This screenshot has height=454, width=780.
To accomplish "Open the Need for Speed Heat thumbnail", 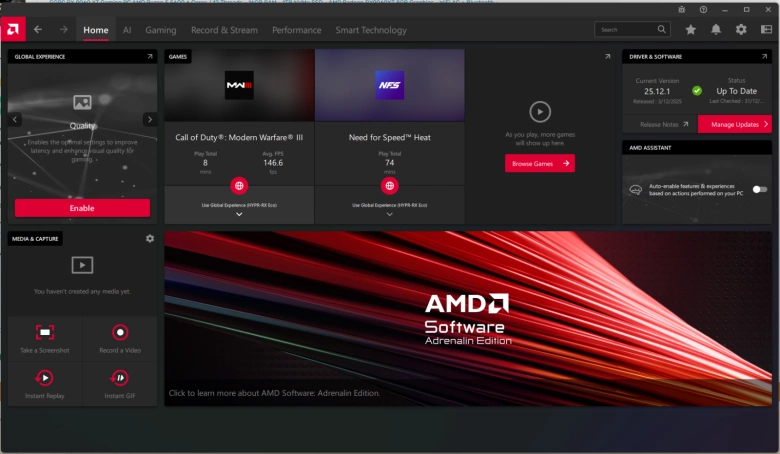I will tap(390, 85).
